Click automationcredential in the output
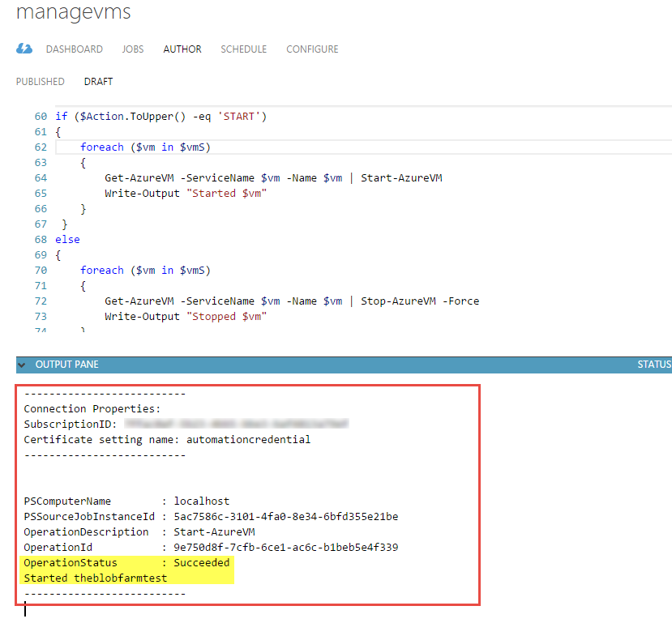This screenshot has height=623, width=672. (x=248, y=440)
